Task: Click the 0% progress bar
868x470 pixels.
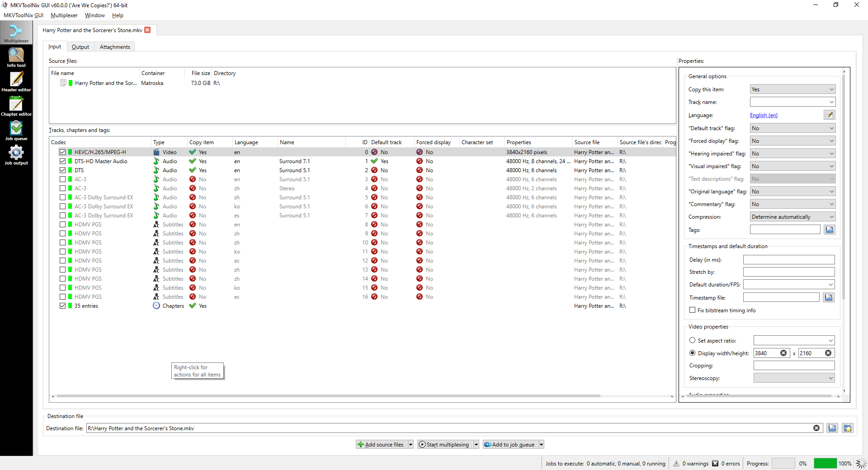Action: [x=783, y=463]
